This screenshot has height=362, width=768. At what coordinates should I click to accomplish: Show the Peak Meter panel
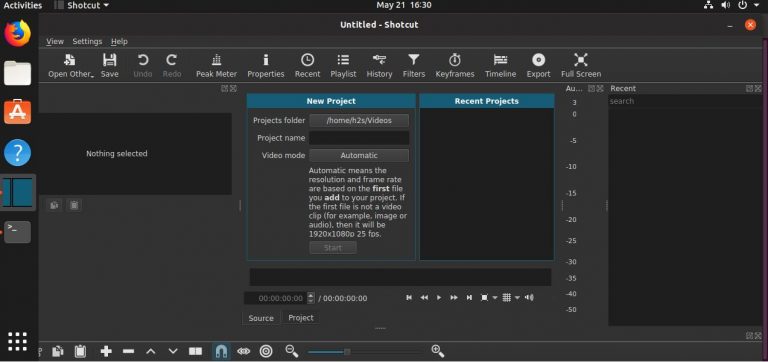[x=216, y=66]
